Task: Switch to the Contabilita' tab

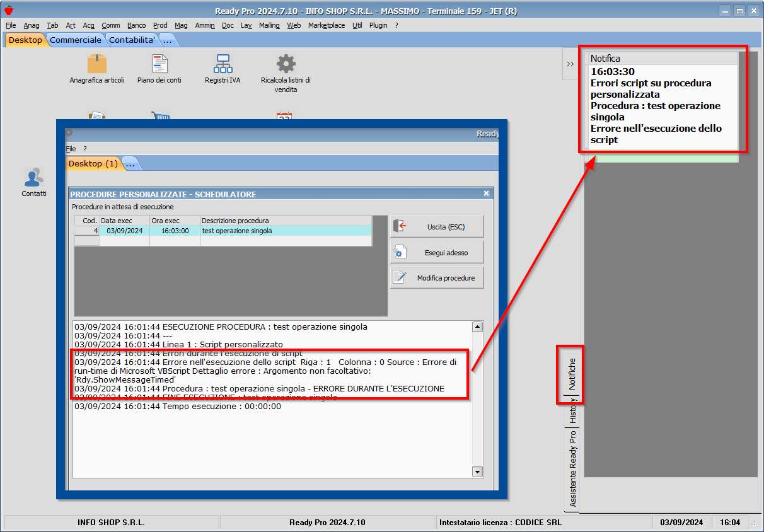Action: coord(132,40)
